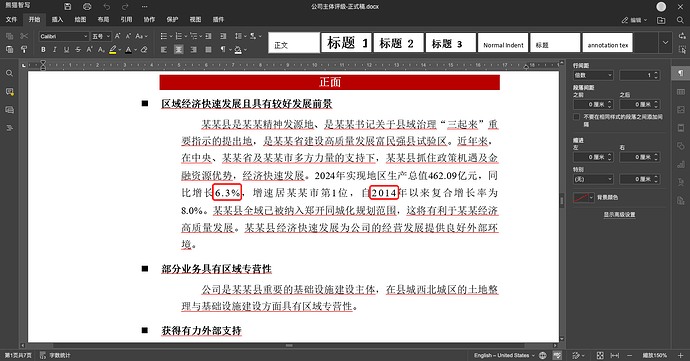Click the save document icon
Screen dimensions: 690x361
67,7
